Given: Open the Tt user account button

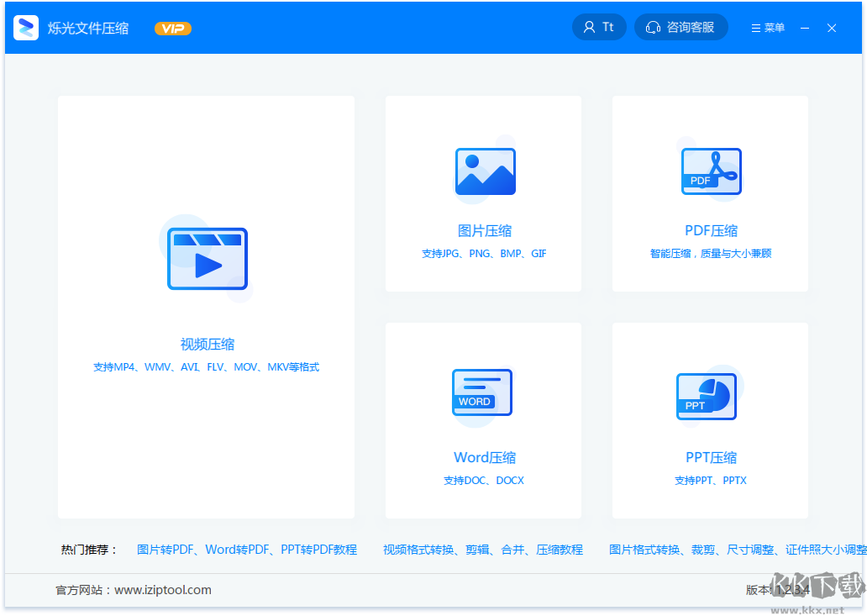Looking at the screenshot, I should (599, 27).
